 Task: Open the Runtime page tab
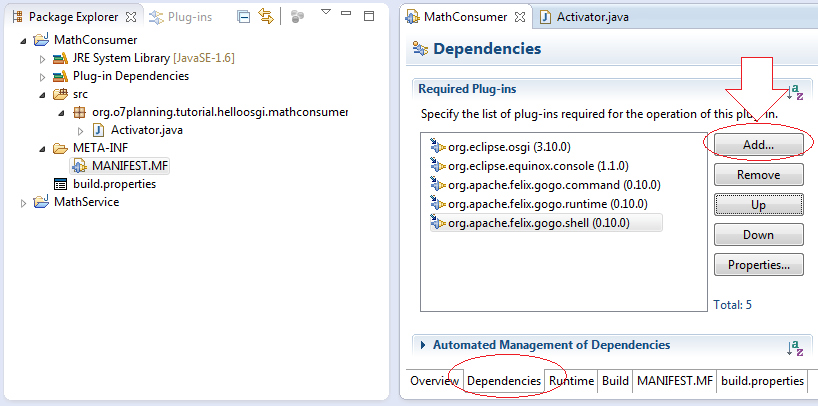(x=571, y=381)
